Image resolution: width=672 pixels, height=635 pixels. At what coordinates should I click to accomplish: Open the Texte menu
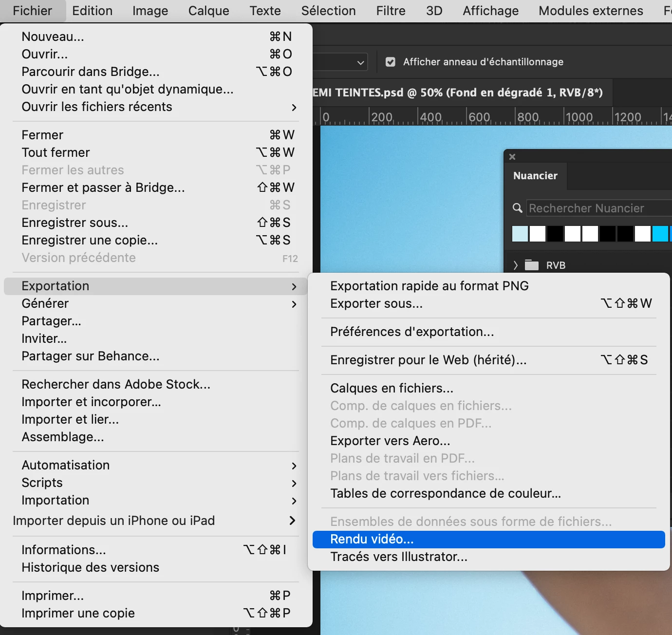[265, 11]
